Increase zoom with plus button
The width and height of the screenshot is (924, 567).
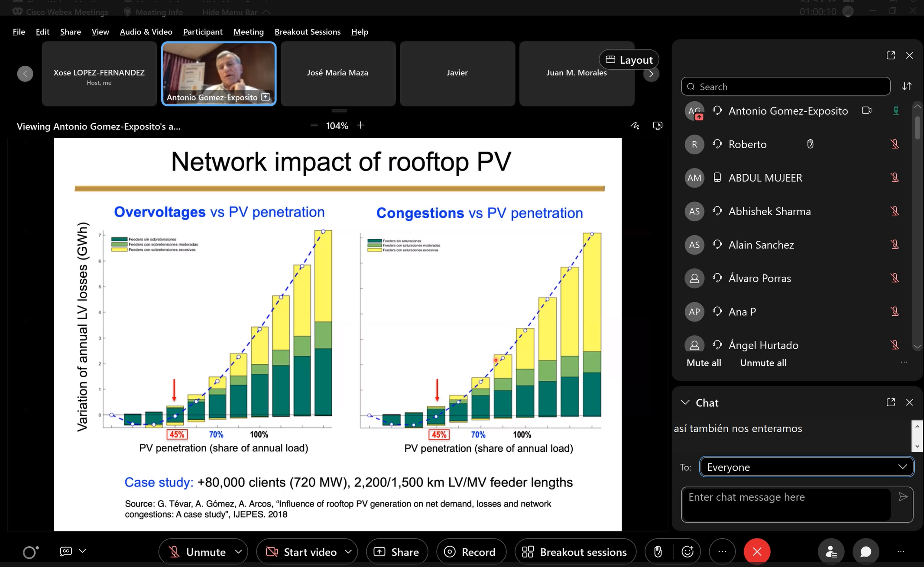[360, 125]
